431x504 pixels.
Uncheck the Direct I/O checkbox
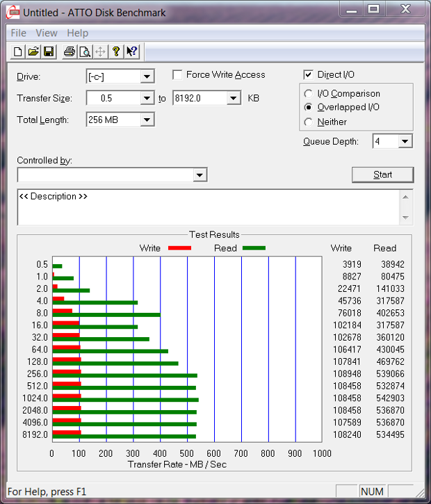pyautogui.click(x=309, y=75)
